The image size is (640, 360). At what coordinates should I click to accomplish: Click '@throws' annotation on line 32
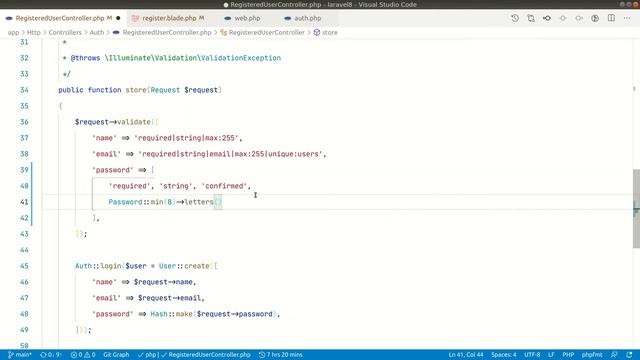[85, 58]
